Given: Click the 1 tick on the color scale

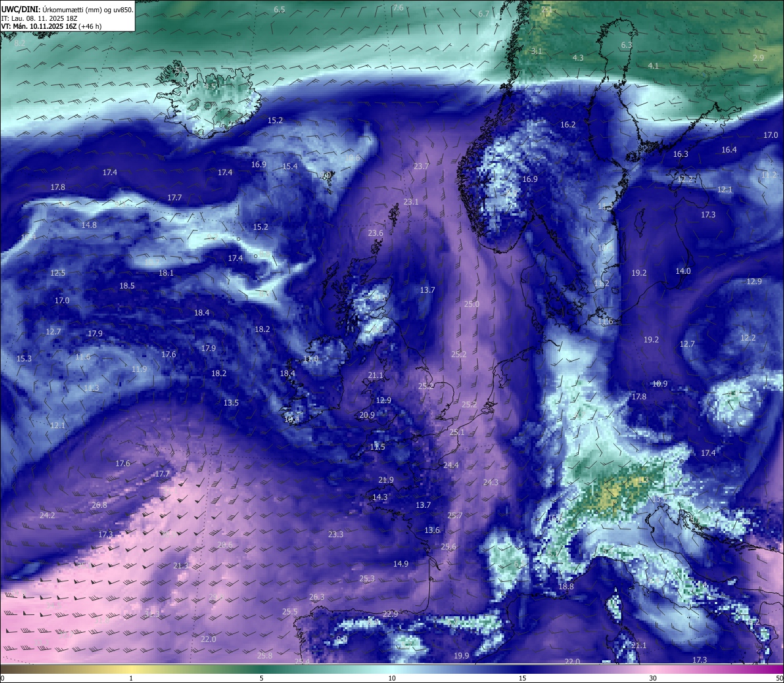Looking at the screenshot, I should 131,678.
